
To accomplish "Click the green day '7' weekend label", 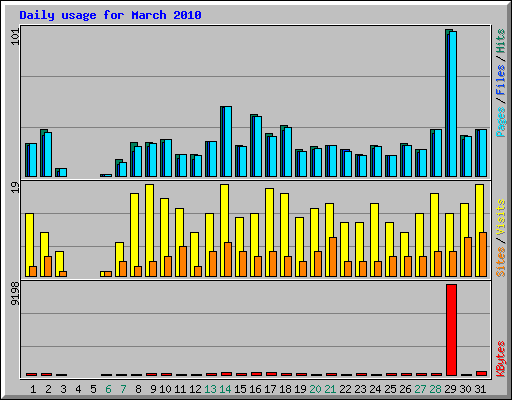I will pos(123,389).
